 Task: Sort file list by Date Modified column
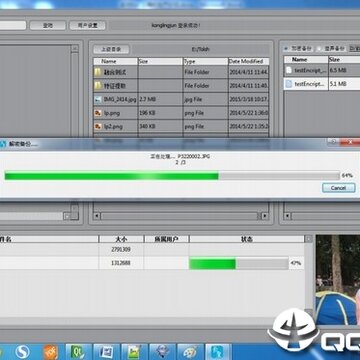[x=249, y=61]
